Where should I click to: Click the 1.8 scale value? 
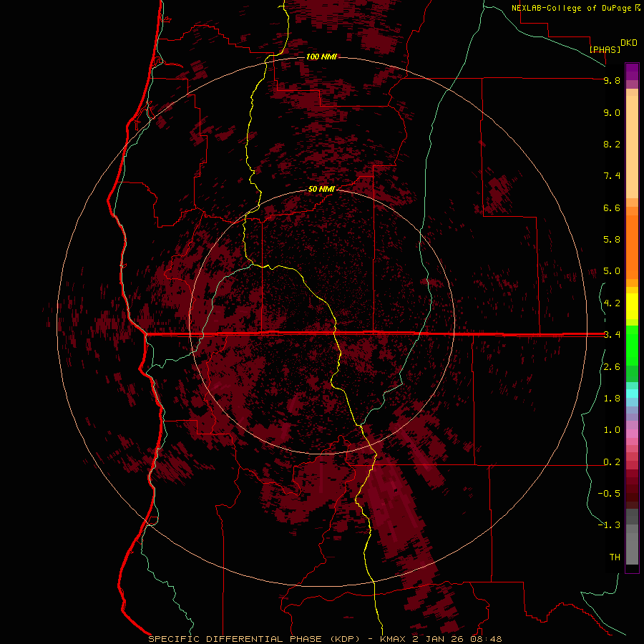point(612,399)
